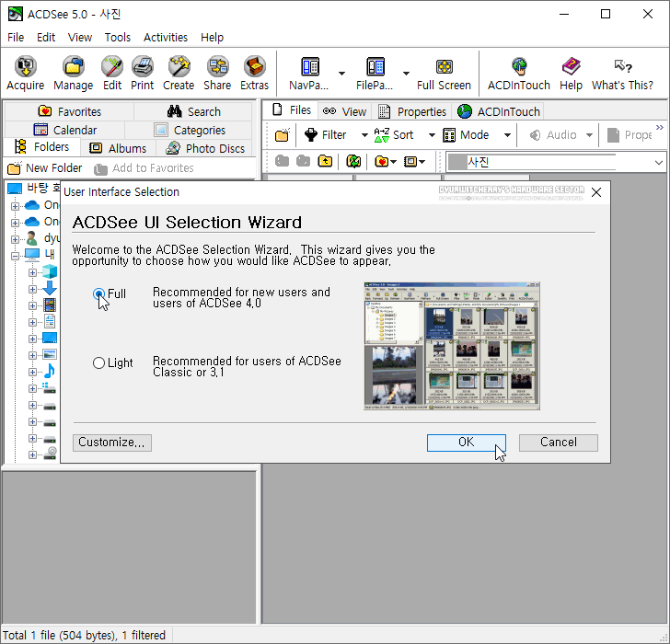Switch to the Photo Discs tab
The width and height of the screenshot is (670, 644).
pos(205,148)
